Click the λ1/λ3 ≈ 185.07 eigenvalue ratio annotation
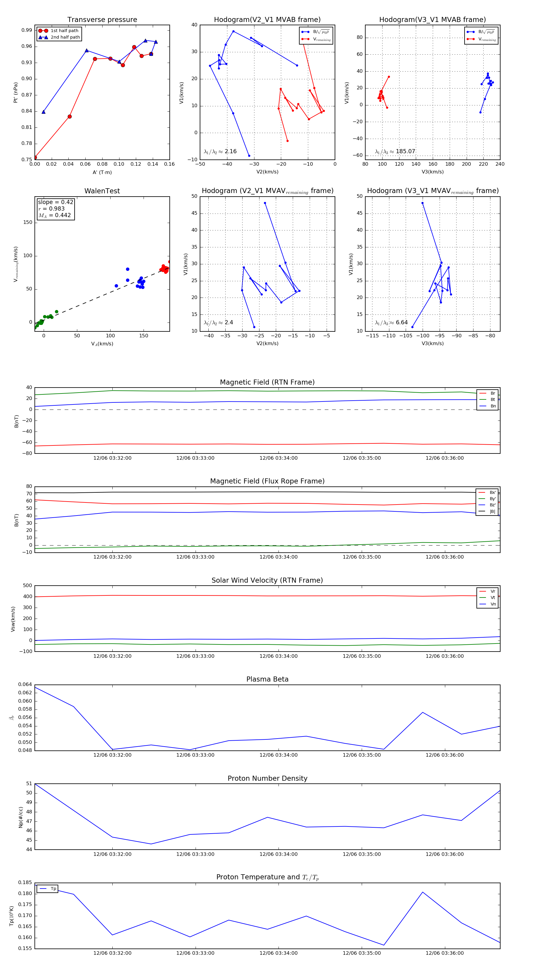 (x=395, y=151)
